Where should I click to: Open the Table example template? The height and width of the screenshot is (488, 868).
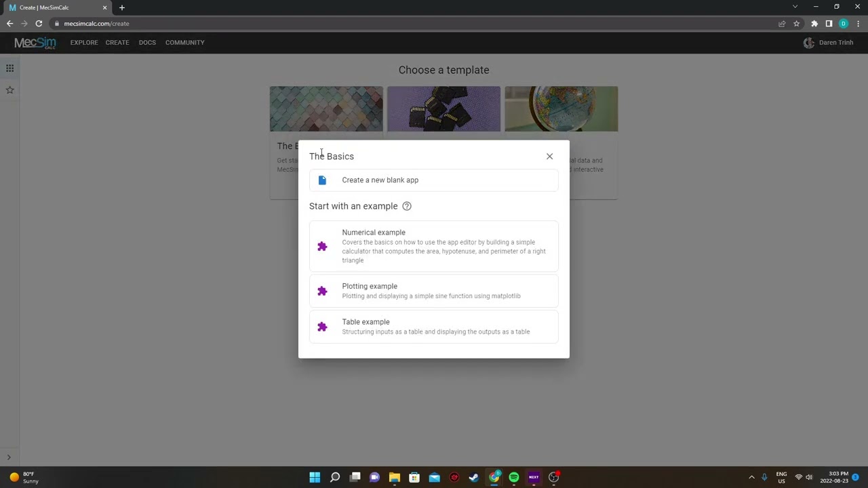433,327
